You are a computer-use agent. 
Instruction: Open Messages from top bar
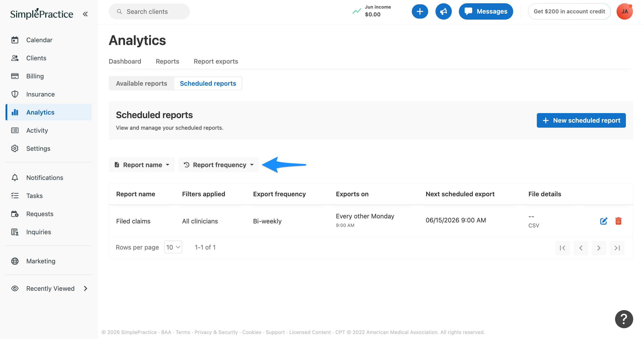(x=486, y=11)
